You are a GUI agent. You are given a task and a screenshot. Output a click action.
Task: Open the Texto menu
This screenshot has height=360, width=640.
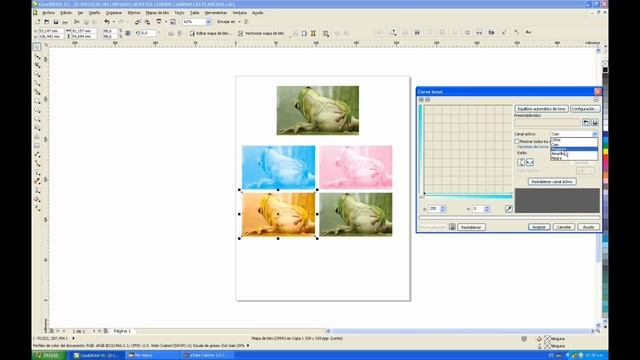(x=179, y=13)
